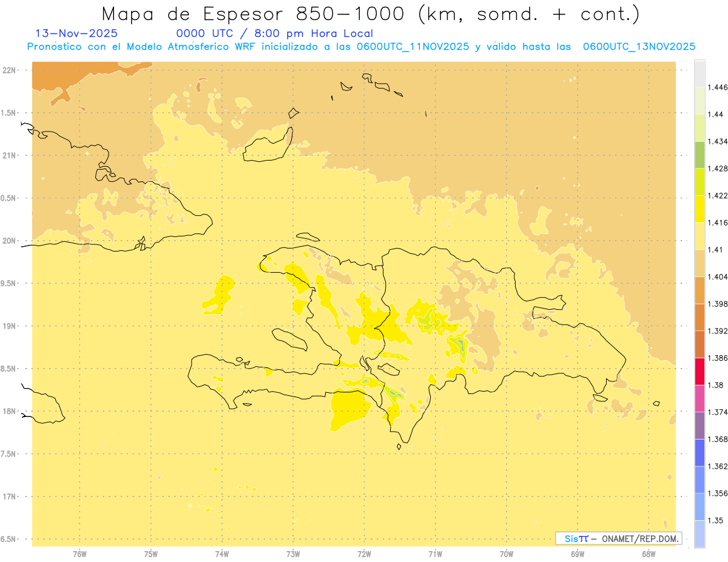The image size is (728, 562).
Task: Click longitude label '75W'
Action: [x=151, y=554]
